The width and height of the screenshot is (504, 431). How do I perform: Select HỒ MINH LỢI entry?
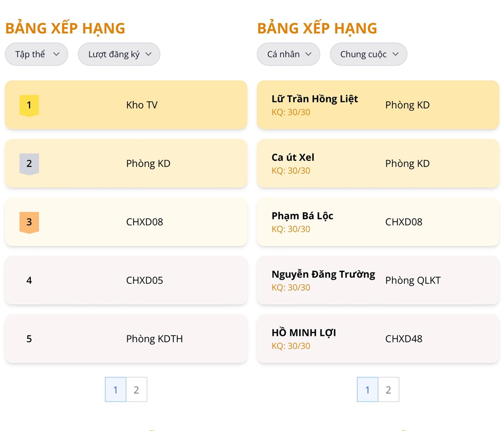pyautogui.click(x=378, y=339)
